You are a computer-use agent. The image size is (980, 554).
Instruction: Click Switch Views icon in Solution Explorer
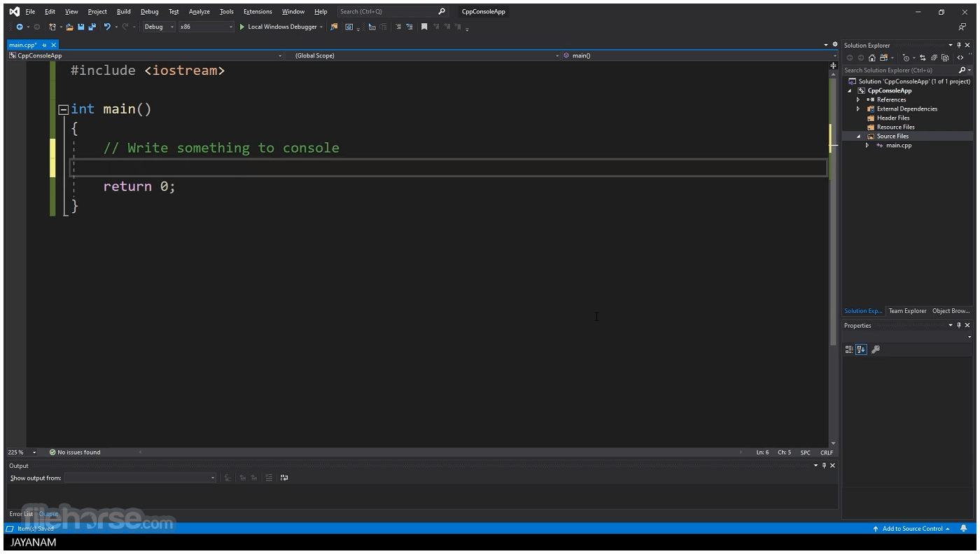point(883,57)
